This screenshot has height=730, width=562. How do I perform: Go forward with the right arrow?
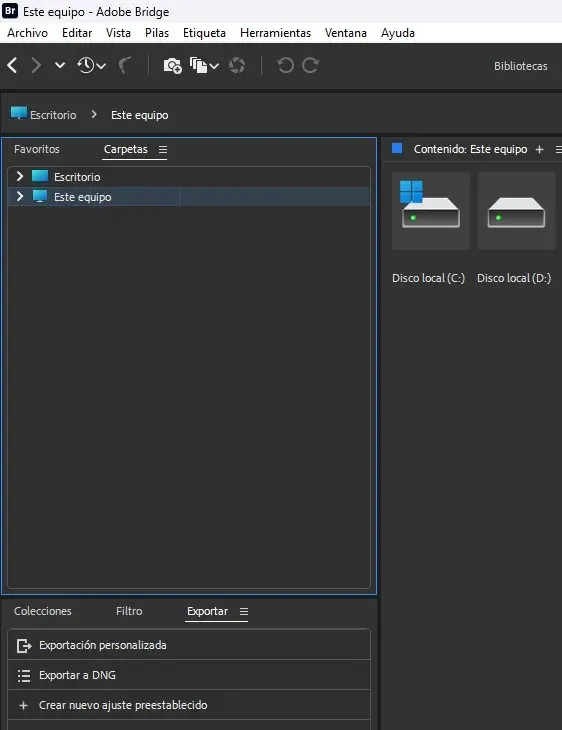pos(36,66)
